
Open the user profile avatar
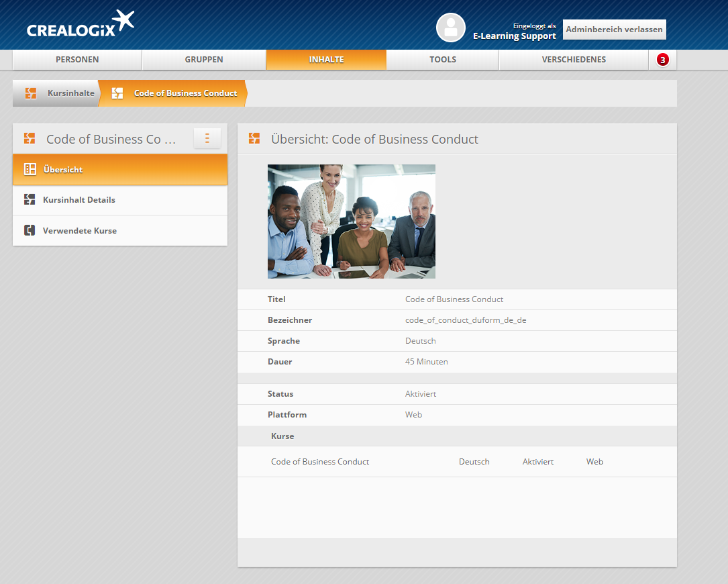click(x=450, y=28)
